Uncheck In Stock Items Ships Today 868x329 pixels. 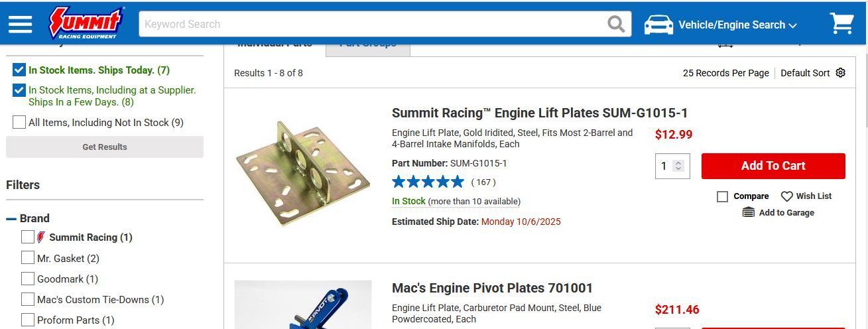point(19,70)
